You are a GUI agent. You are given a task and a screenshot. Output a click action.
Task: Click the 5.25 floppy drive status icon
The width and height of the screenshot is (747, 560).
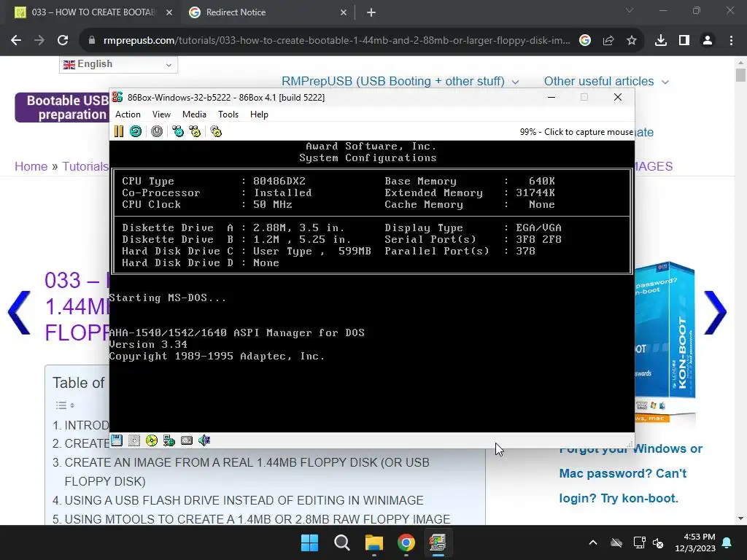click(134, 440)
